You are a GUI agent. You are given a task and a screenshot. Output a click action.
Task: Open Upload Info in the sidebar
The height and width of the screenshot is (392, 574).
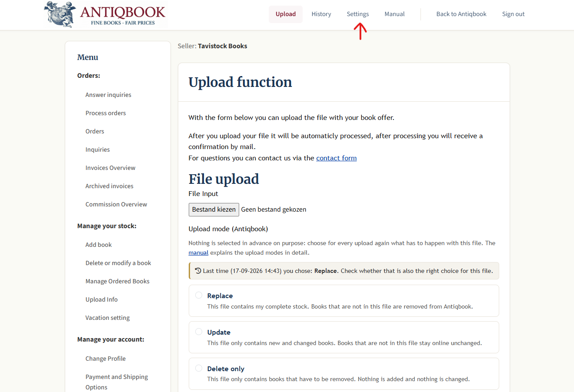102,299
